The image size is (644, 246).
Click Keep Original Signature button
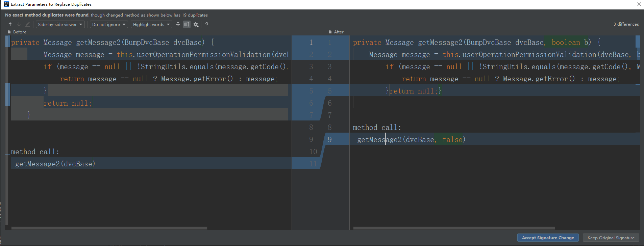click(x=611, y=238)
